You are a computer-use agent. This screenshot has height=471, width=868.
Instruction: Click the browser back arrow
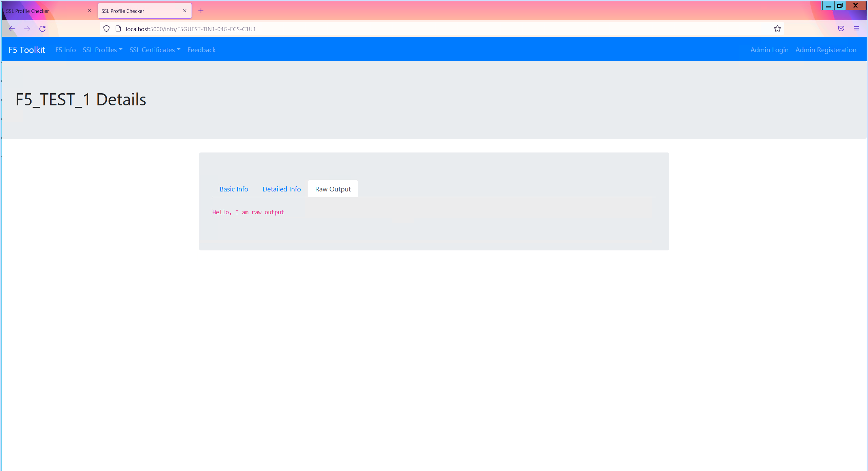[12, 29]
